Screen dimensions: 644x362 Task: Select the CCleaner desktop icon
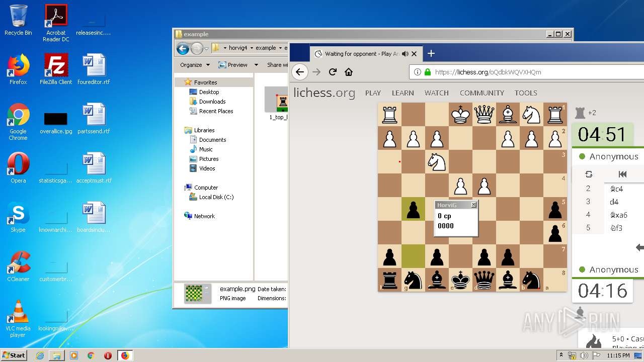coord(18,266)
